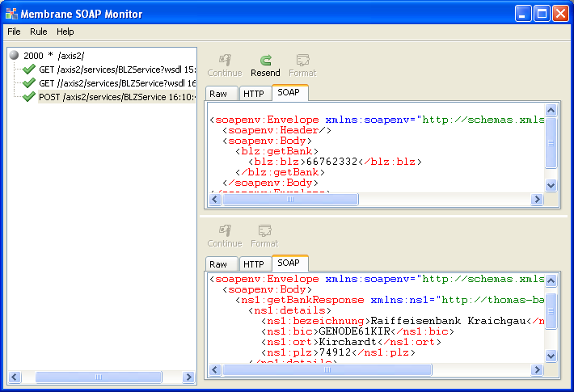
Task: Click the response Format icon
Action: [264, 230]
